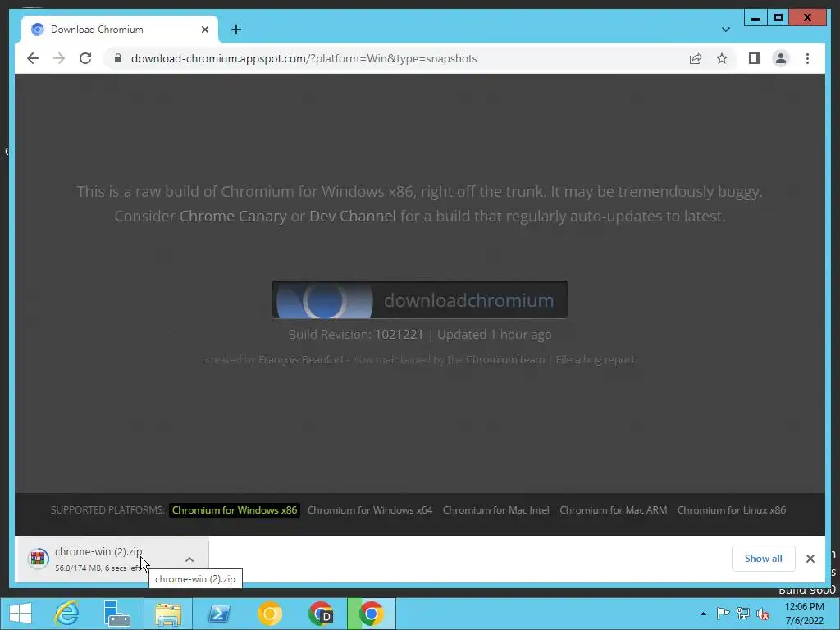This screenshot has width=840, height=630.
Task: Open Chrome Canary yellow taskbar icon
Action: point(269,614)
